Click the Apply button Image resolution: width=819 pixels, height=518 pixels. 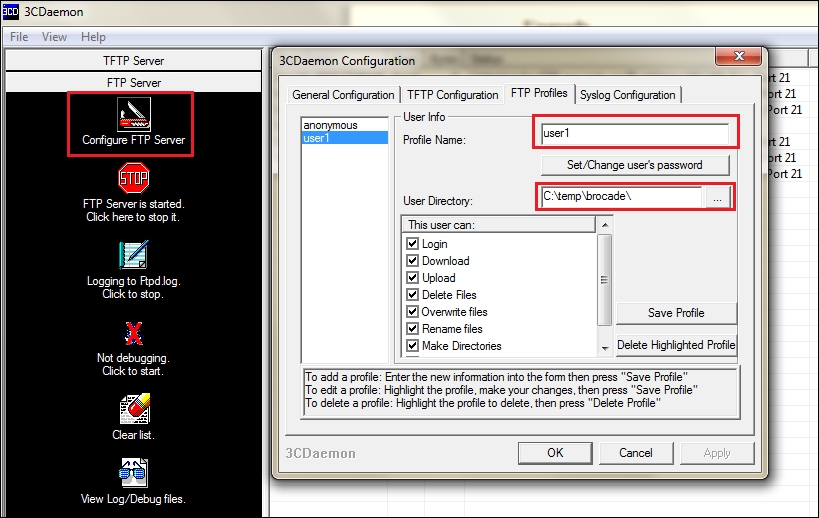coord(717,453)
